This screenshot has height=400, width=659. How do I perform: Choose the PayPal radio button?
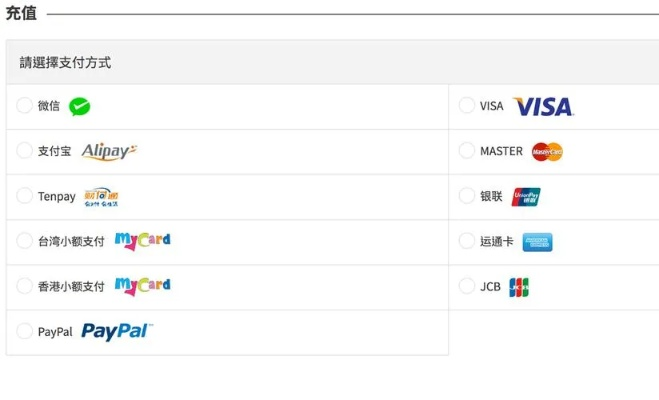tap(25, 331)
